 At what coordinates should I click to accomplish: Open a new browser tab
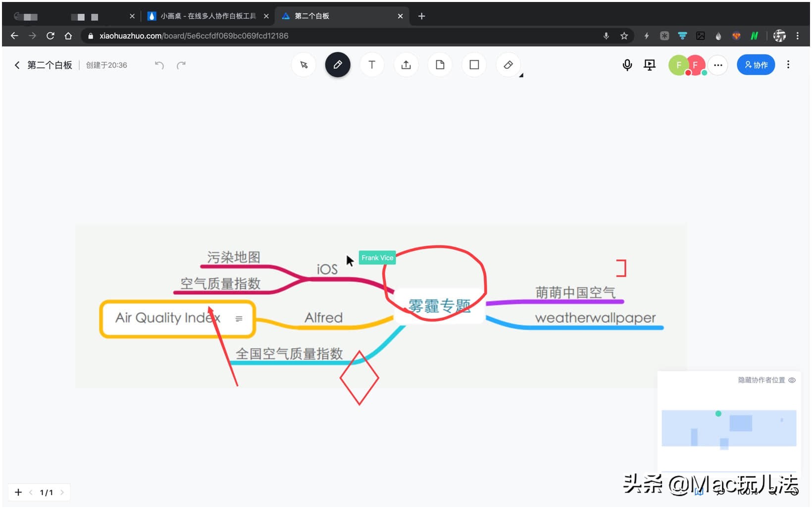pyautogui.click(x=421, y=16)
